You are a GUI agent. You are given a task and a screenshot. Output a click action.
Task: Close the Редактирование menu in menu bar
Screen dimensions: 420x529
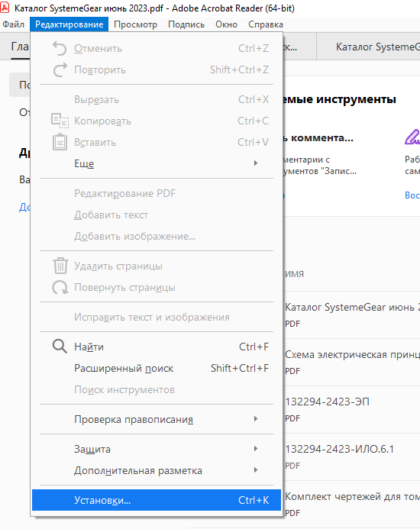[x=69, y=24]
